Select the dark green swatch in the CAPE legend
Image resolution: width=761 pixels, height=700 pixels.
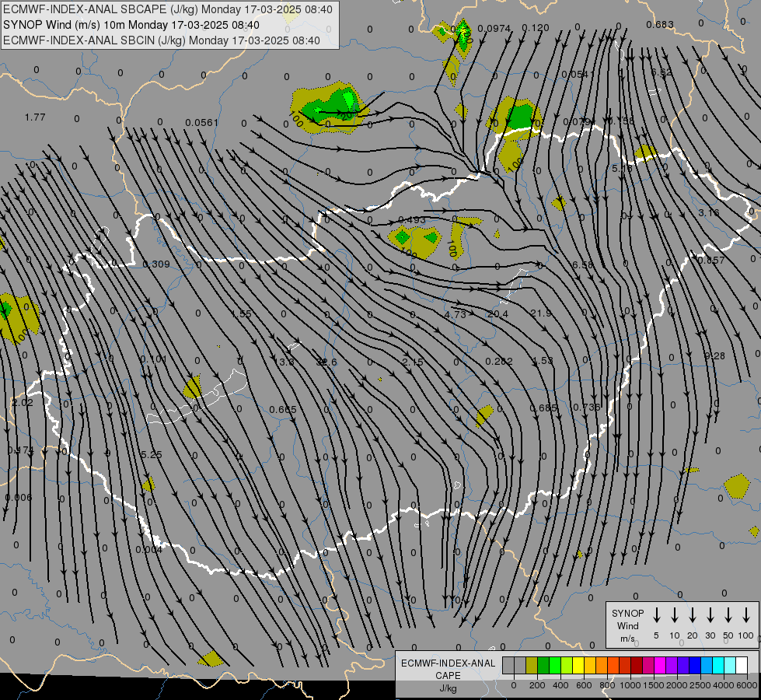click(543, 666)
